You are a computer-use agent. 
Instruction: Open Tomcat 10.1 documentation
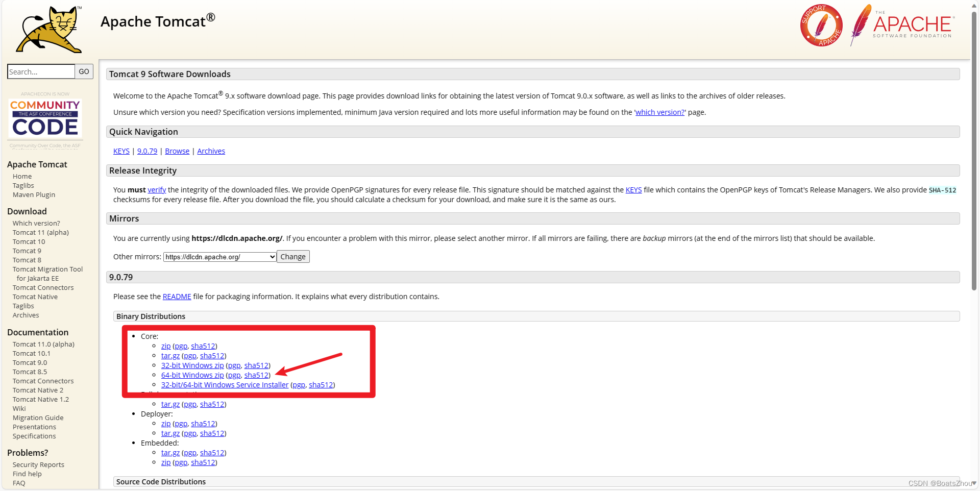click(32, 354)
